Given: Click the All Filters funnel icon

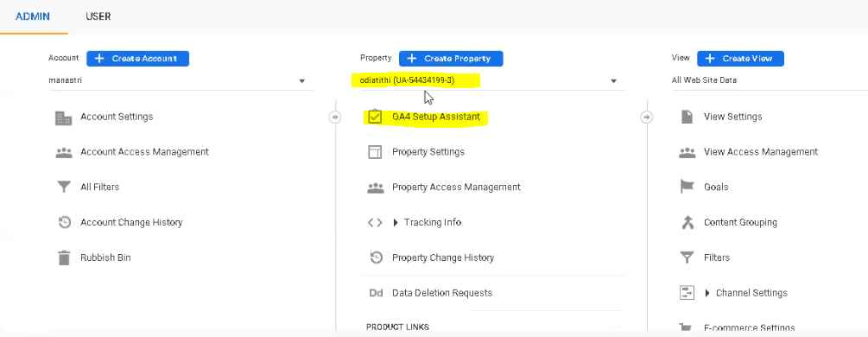Looking at the screenshot, I should 64,188.
